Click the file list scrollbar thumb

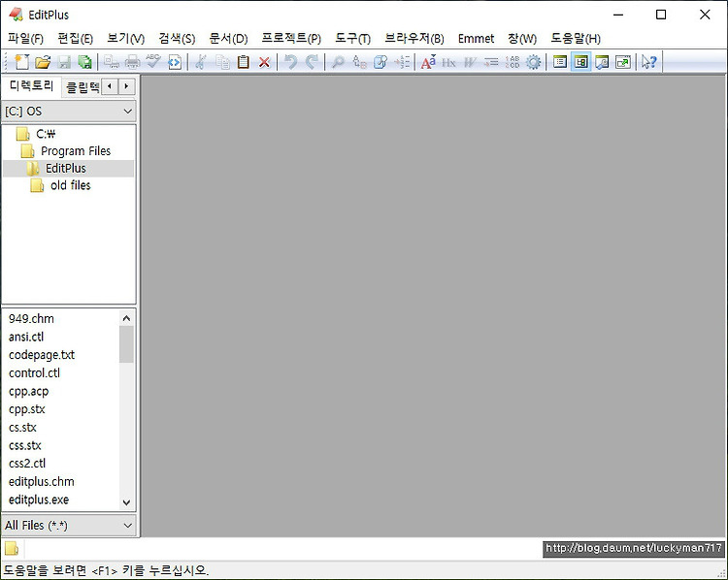tap(126, 344)
